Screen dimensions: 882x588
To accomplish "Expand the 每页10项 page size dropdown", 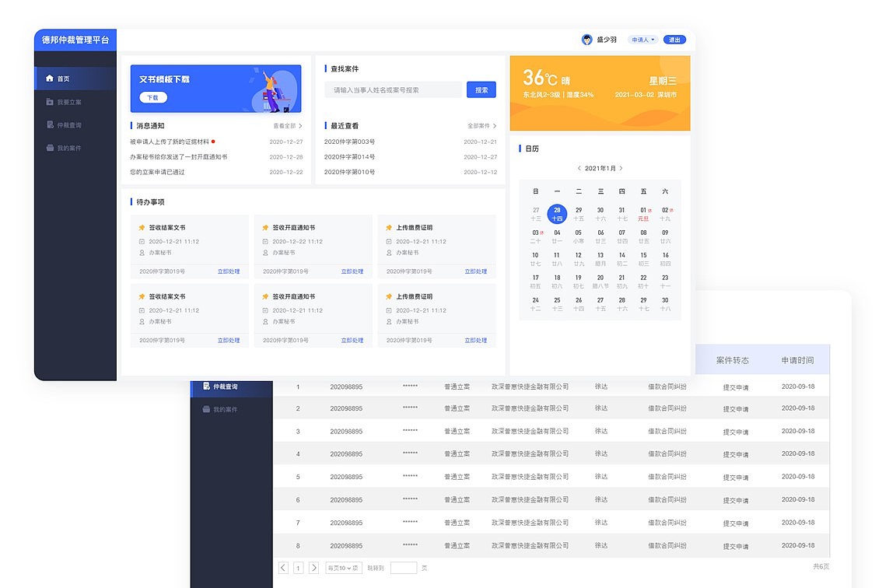I will coord(343,568).
